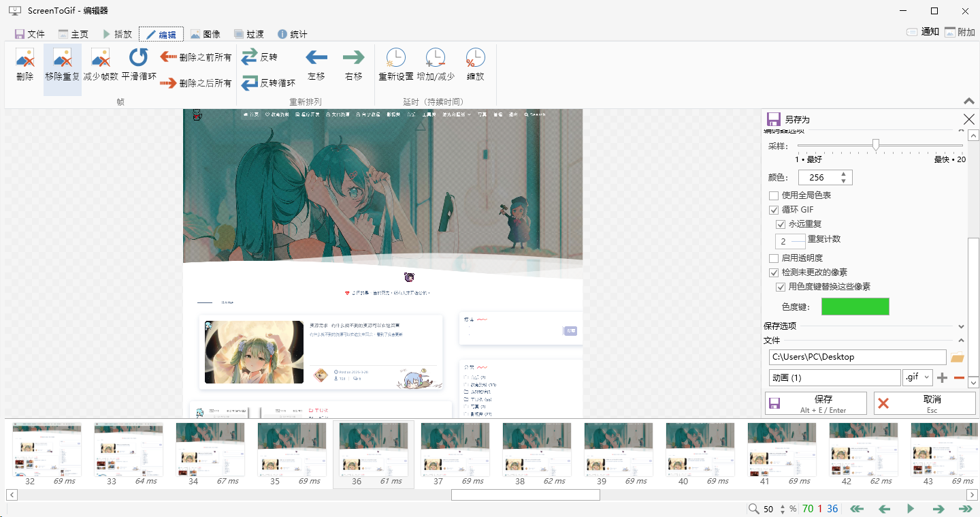This screenshot has width=980, height=517.
Task: Click the 反转循环 icon
Action: click(250, 82)
